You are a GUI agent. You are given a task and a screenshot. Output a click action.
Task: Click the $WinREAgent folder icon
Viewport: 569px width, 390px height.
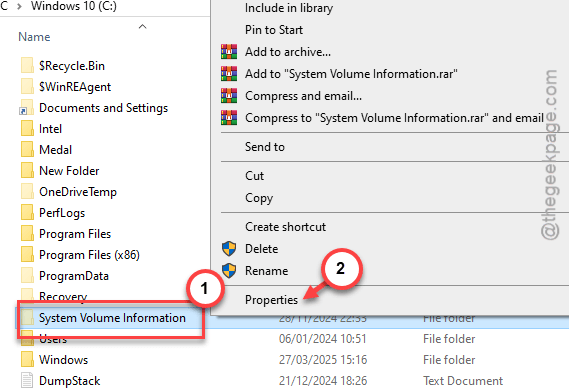coord(27,87)
